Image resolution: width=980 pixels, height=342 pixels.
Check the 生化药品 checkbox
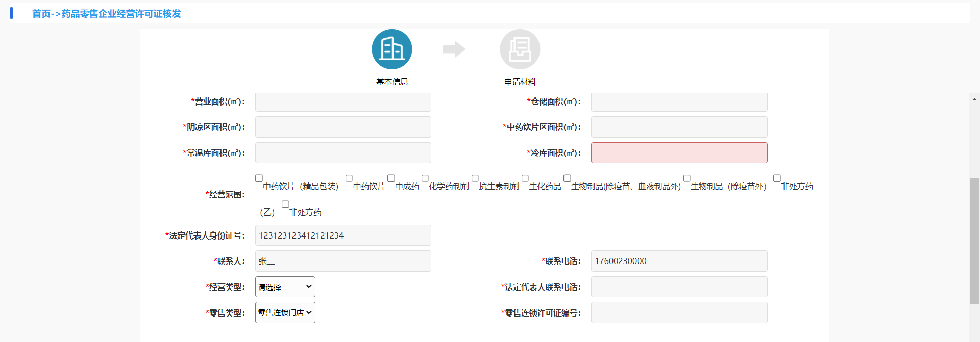coord(525,178)
